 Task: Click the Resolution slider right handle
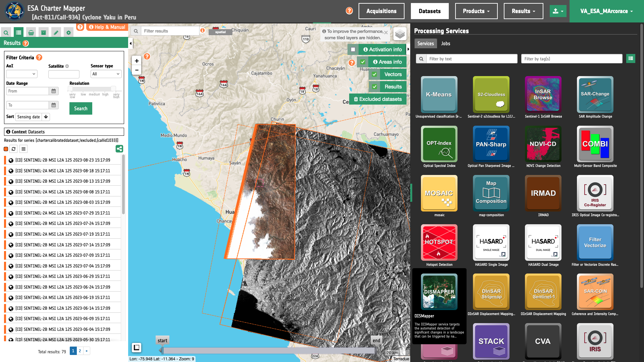113,88
